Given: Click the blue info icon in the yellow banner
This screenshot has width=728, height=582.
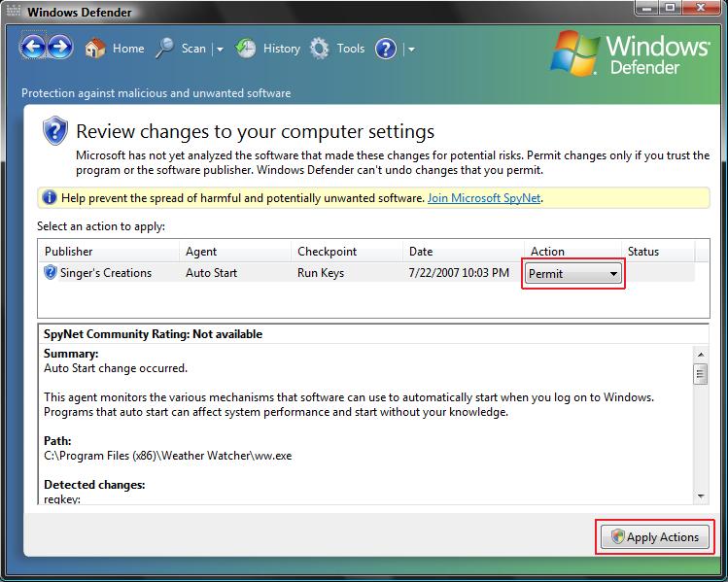Looking at the screenshot, I should click(x=50, y=197).
